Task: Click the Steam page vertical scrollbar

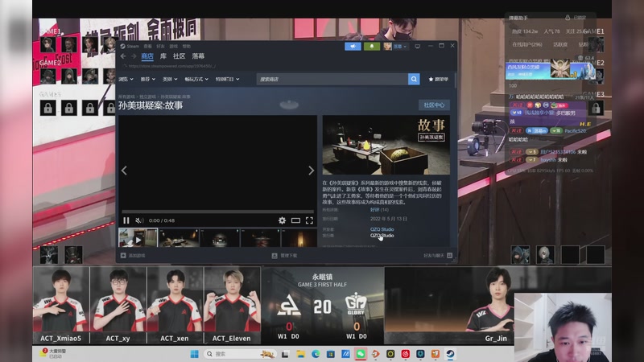Action: [455, 80]
